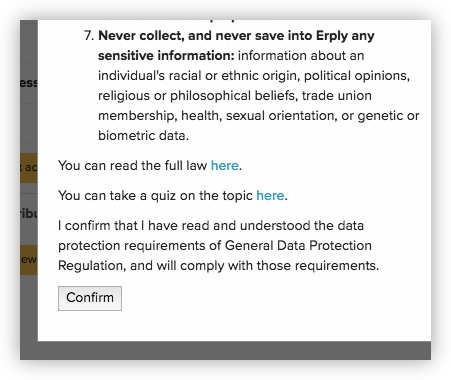Click the partially hidden yellow 'ew' button
The width and height of the screenshot is (451, 380).
(x=29, y=260)
